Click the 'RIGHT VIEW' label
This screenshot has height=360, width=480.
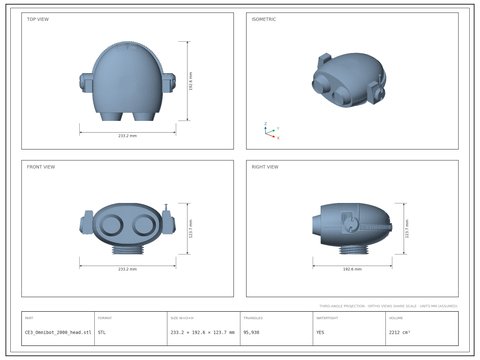click(265, 167)
